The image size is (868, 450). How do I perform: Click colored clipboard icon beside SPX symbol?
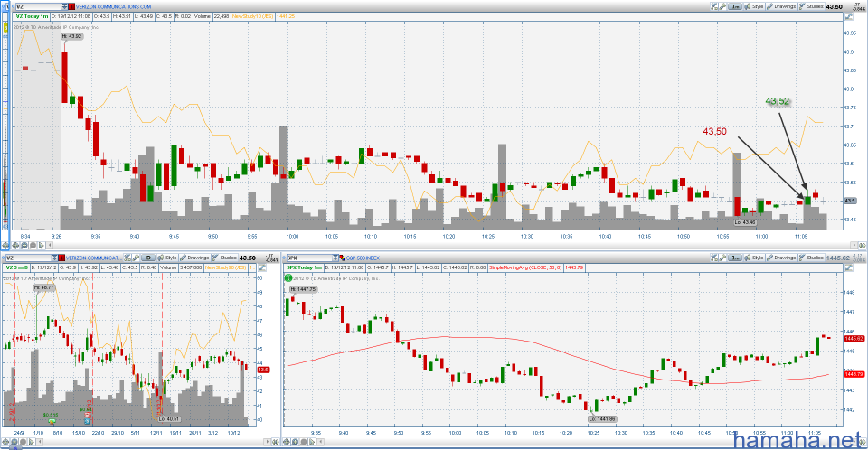click(x=343, y=258)
